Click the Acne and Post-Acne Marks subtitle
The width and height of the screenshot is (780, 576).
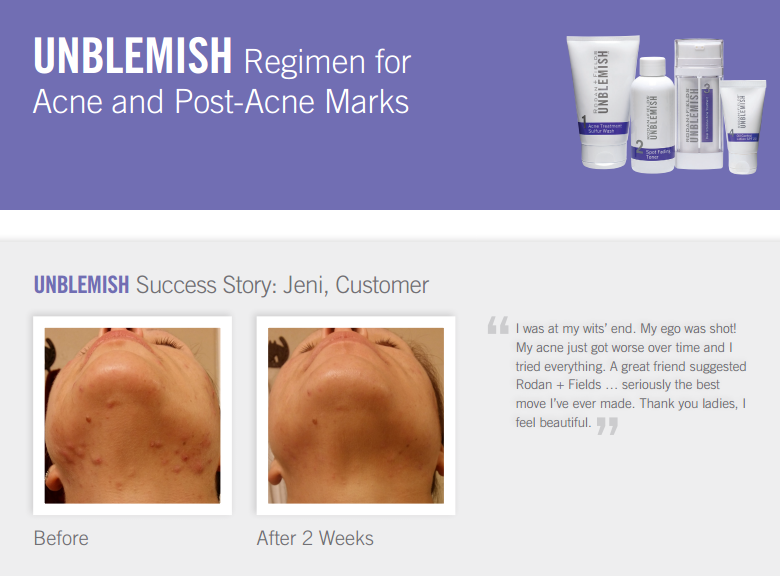click(221, 102)
